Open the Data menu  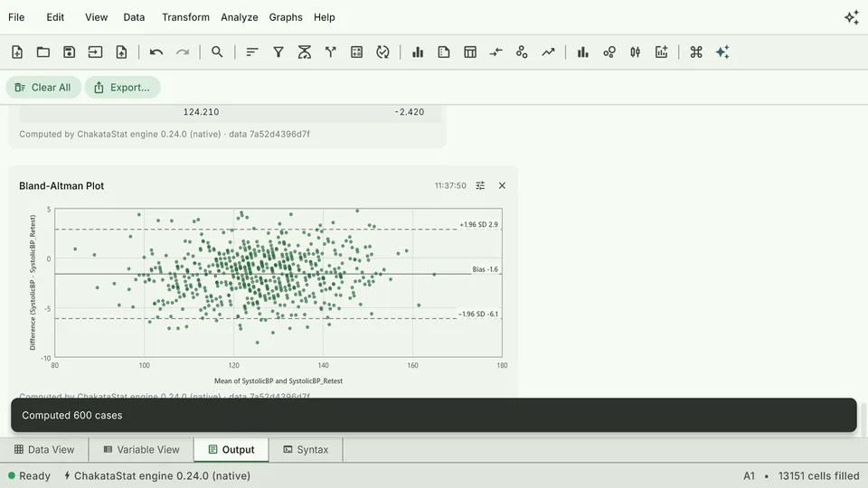[x=134, y=17]
